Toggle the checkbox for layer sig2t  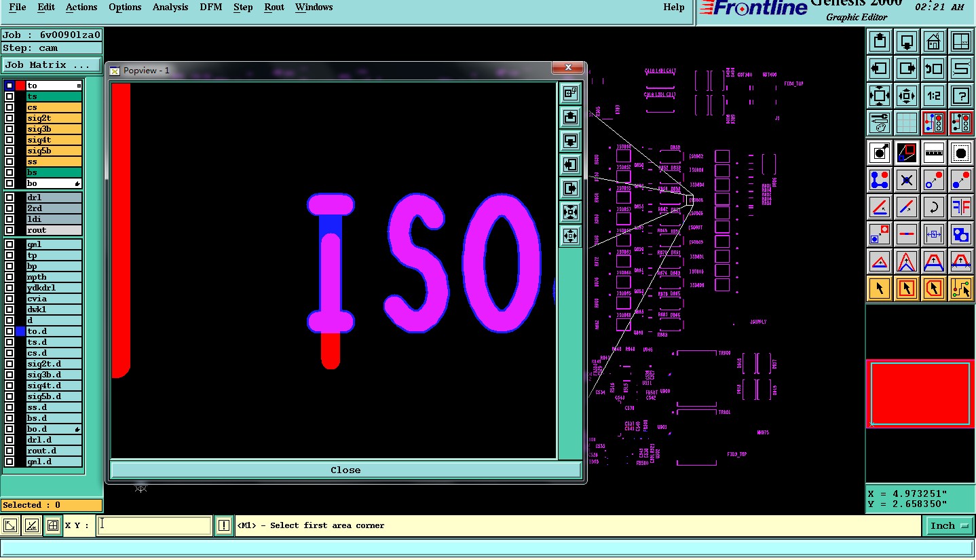[10, 118]
